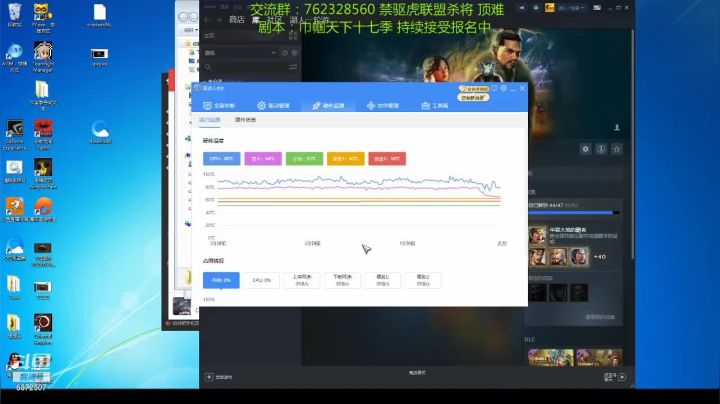Viewport: 720px width, 404px height.
Task: Click the Steam achievements progress bar
Action: 574,213
